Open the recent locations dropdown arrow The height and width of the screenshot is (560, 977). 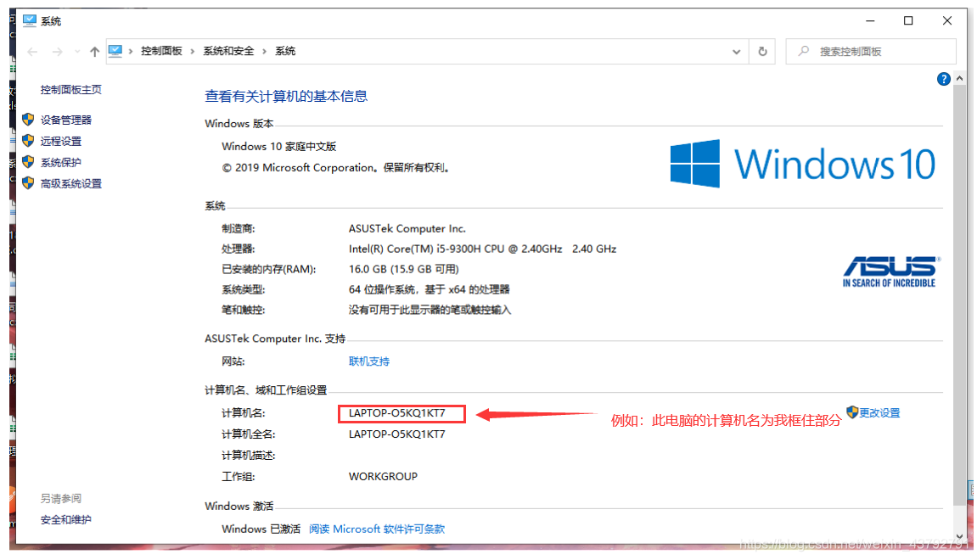77,52
